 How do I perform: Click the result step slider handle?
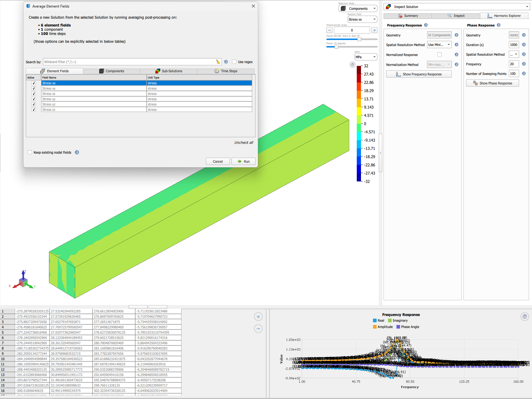click(x=359, y=39)
